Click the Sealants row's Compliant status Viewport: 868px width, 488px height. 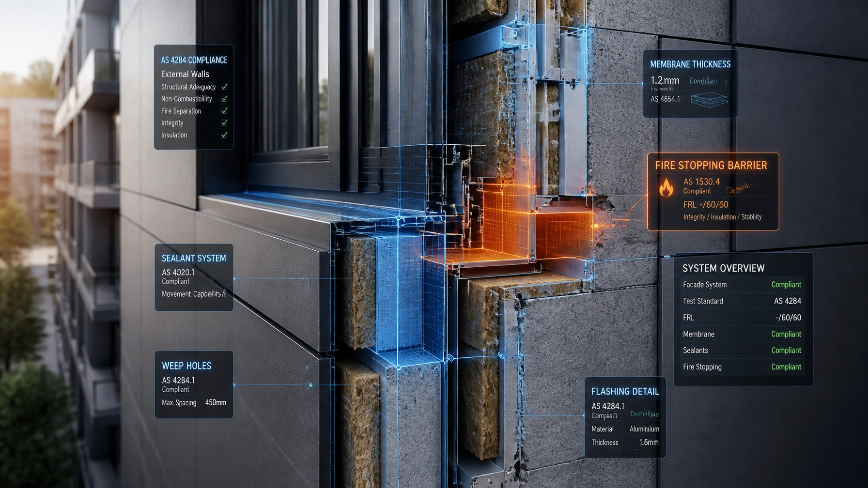point(786,351)
